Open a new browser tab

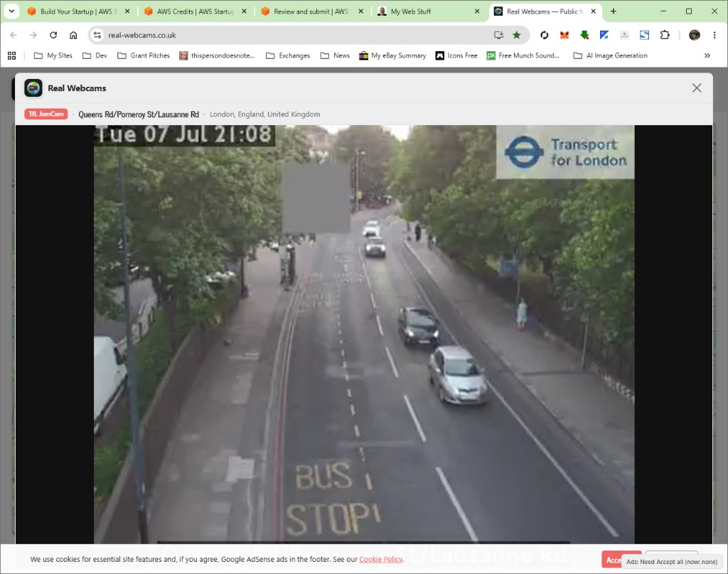[x=614, y=11]
